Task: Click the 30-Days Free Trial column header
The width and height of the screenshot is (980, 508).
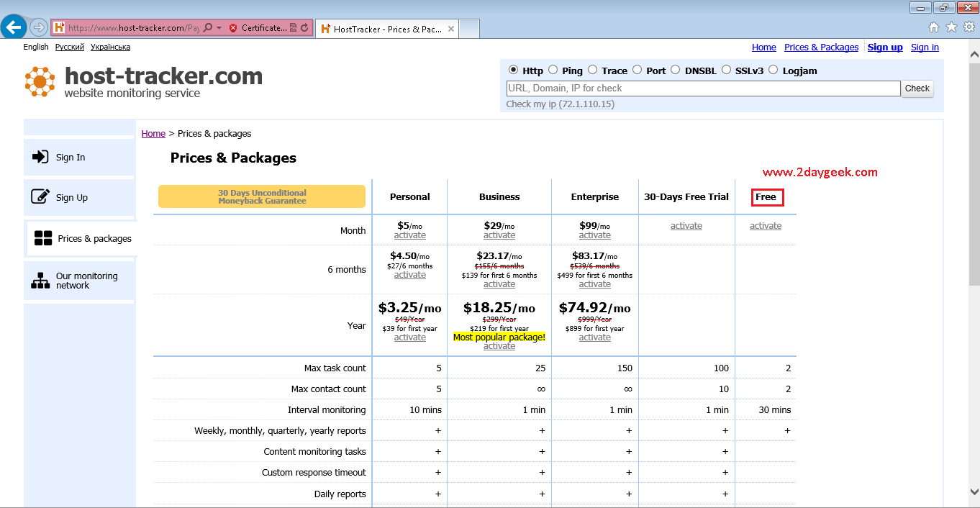Action: [x=686, y=197]
